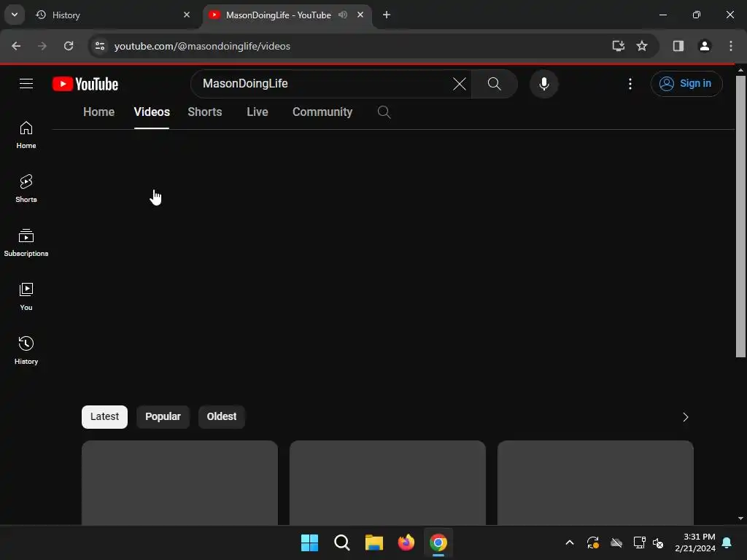Image resolution: width=747 pixels, height=560 pixels.
Task: Open Firefox from the taskbar
Action: point(406,542)
